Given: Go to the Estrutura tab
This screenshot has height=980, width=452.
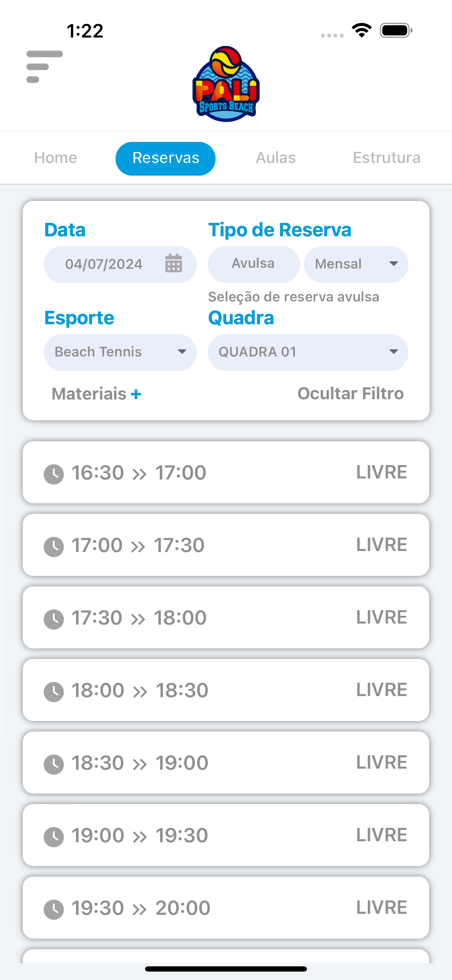Looking at the screenshot, I should tap(386, 158).
